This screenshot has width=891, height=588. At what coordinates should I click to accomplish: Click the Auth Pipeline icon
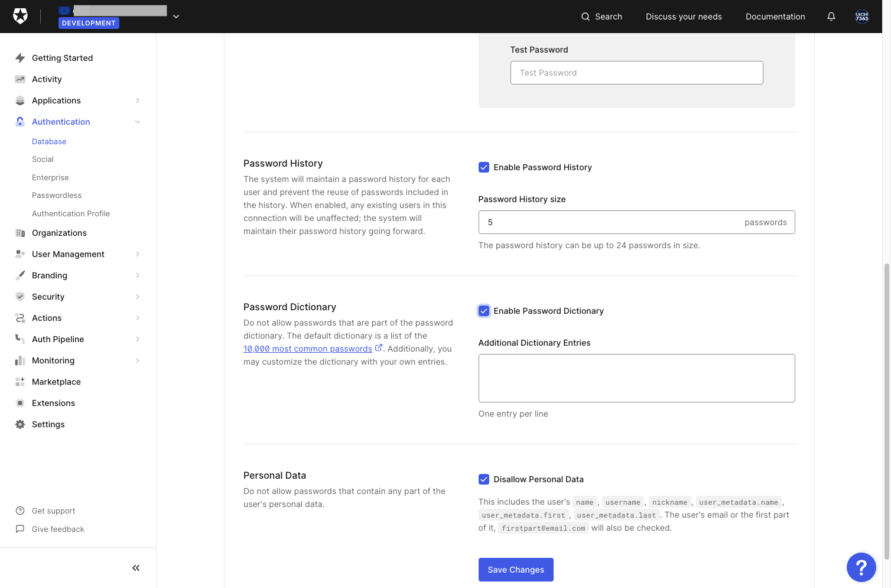pos(20,339)
